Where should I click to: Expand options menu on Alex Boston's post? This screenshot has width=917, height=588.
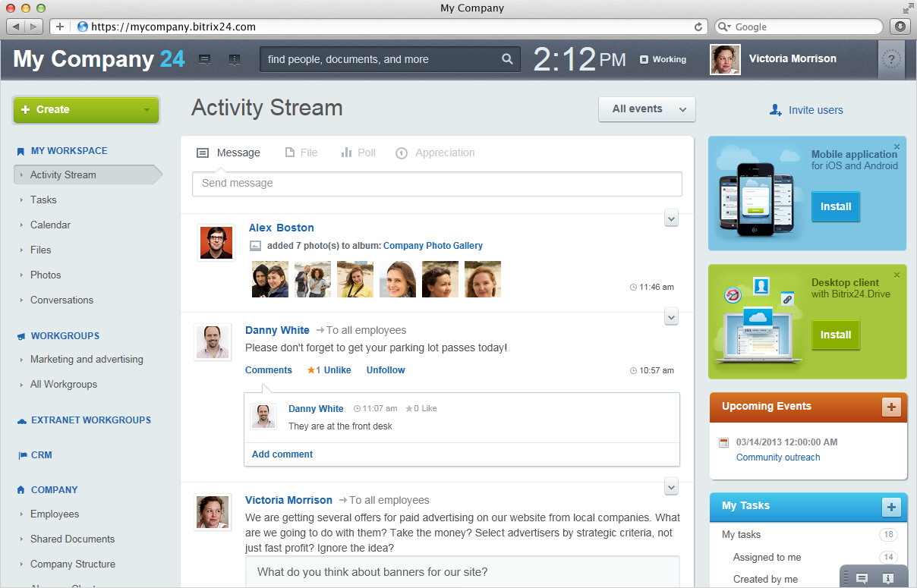[671, 219]
